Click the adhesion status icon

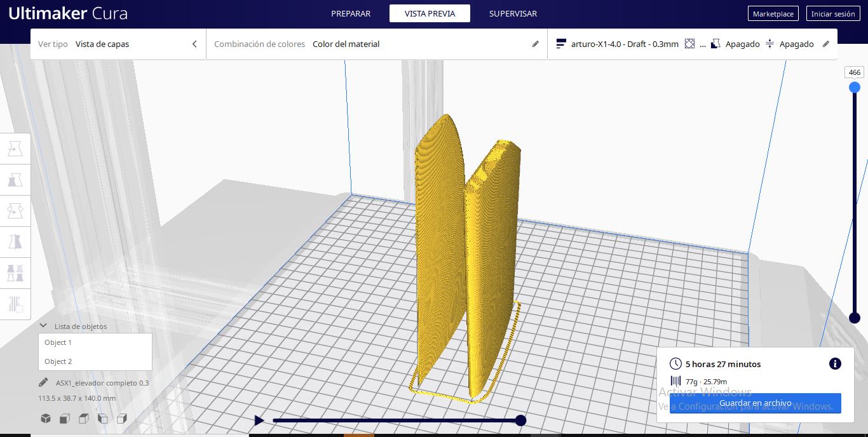(x=770, y=44)
